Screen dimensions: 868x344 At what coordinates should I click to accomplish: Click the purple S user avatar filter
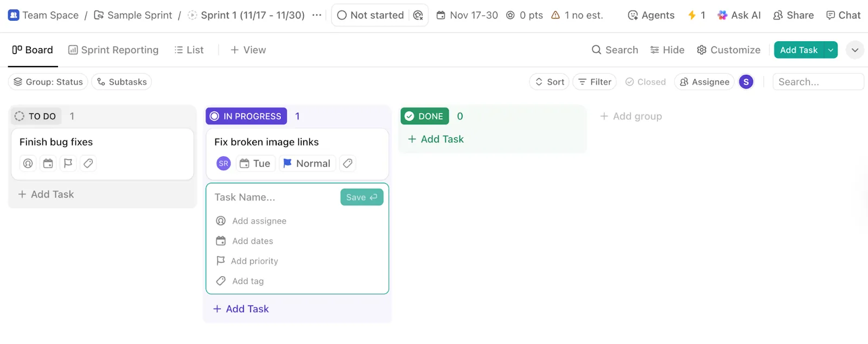click(746, 82)
